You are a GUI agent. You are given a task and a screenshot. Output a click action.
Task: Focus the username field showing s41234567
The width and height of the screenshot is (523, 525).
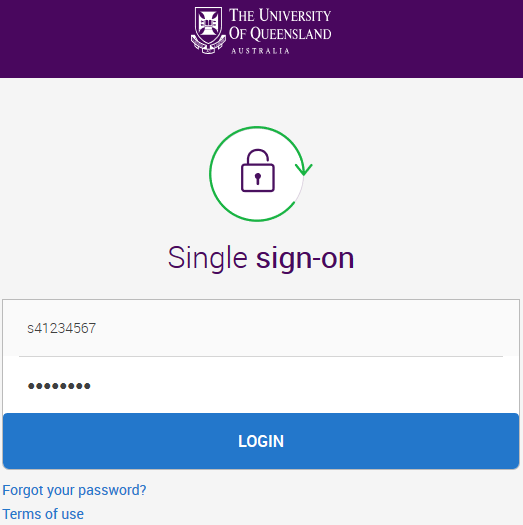click(x=261, y=328)
